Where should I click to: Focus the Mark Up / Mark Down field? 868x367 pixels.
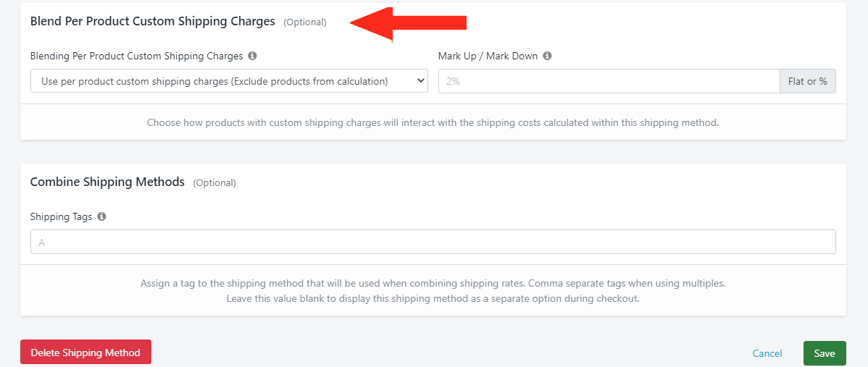[609, 81]
